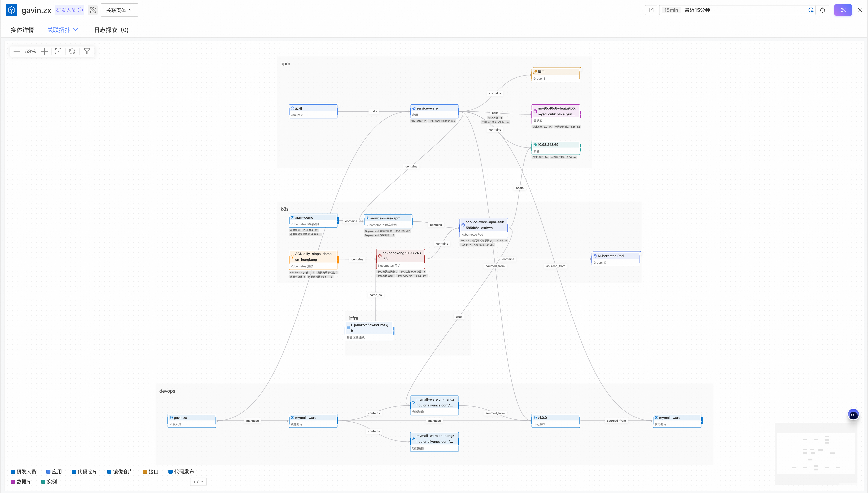Reset the topology layout with refresh icon

click(72, 52)
